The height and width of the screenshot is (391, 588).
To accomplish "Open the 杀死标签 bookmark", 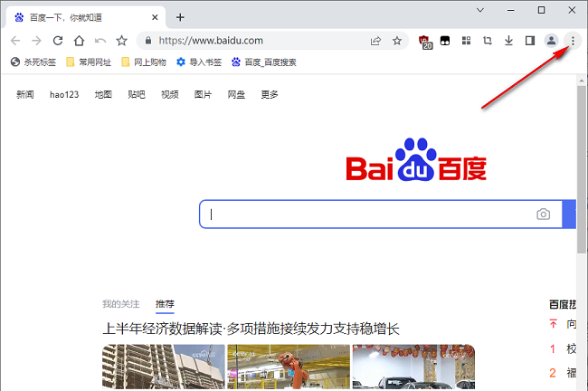I will click(33, 62).
